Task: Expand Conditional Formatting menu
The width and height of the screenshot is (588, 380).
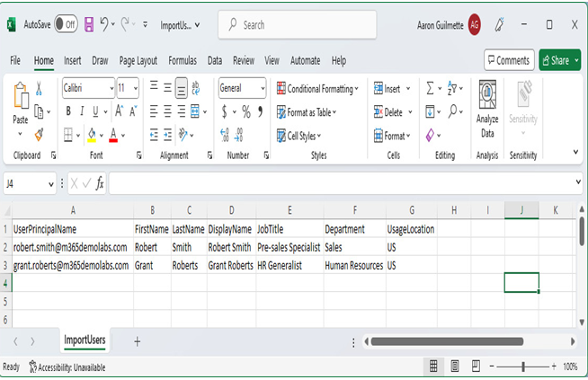Action: [x=317, y=89]
